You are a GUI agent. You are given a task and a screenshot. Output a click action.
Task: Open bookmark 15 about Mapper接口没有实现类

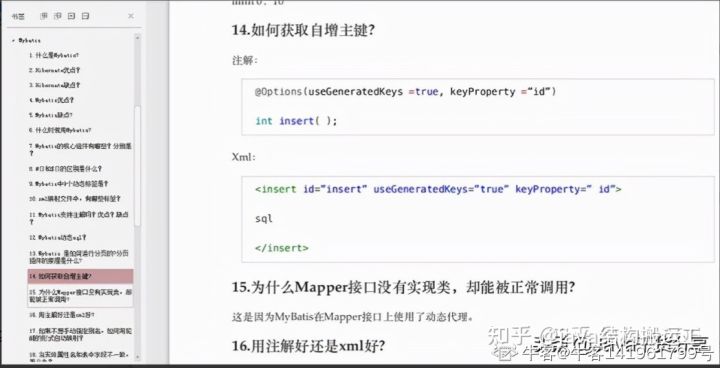click(x=80, y=295)
